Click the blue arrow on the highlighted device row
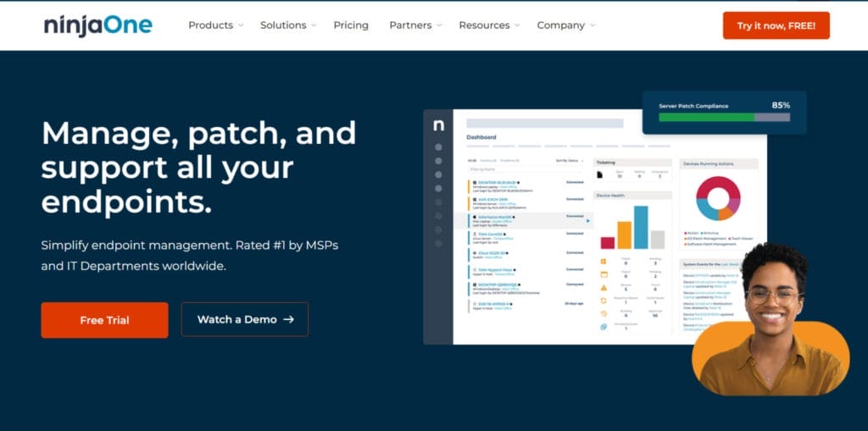 pyautogui.click(x=588, y=221)
